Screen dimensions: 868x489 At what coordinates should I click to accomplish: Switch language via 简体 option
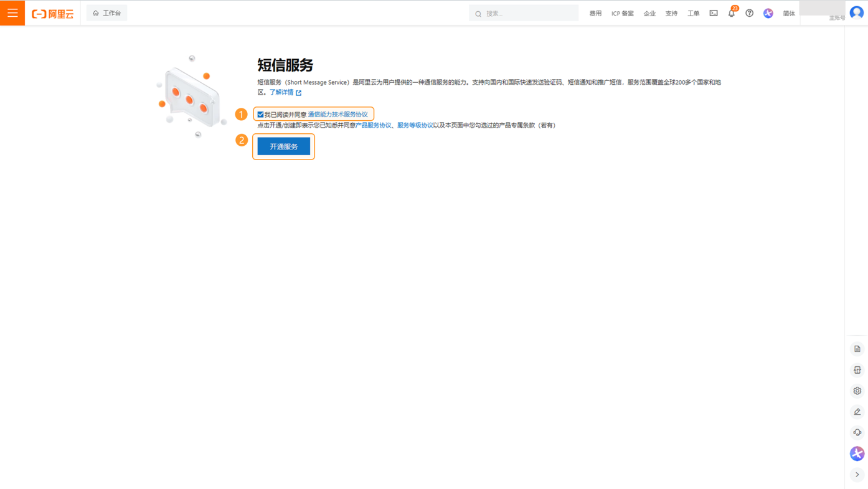click(x=788, y=12)
